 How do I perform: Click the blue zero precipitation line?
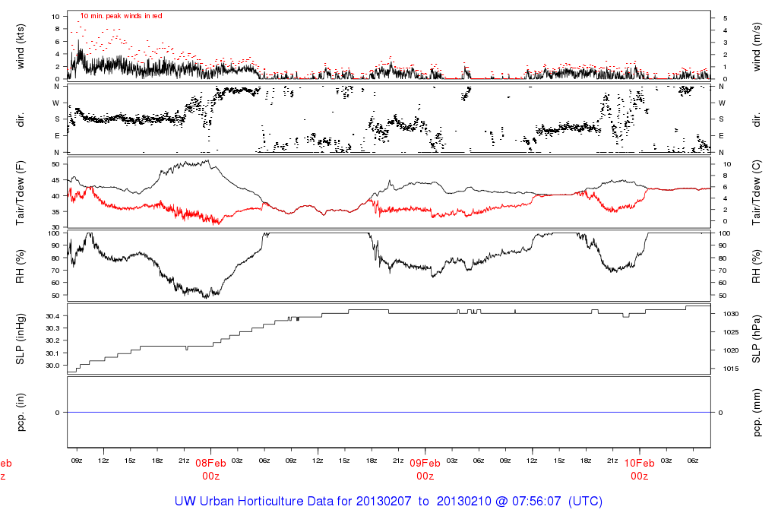(x=389, y=413)
